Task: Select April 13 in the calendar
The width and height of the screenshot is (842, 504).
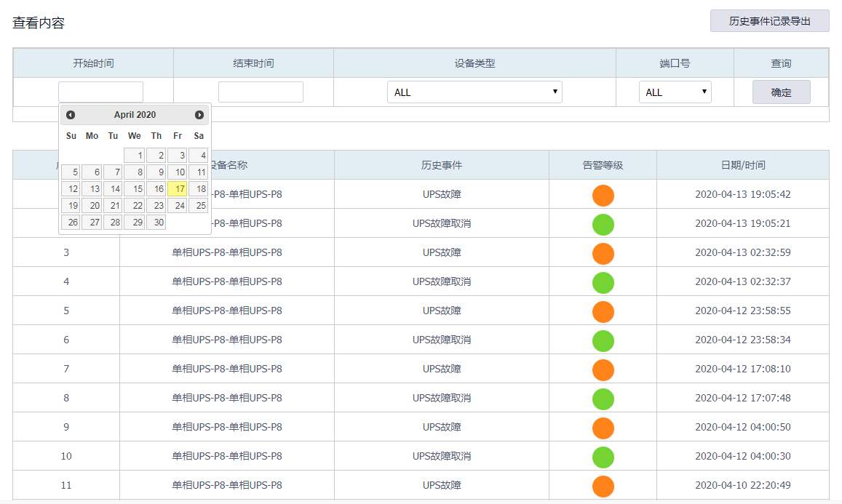Action: (x=92, y=189)
